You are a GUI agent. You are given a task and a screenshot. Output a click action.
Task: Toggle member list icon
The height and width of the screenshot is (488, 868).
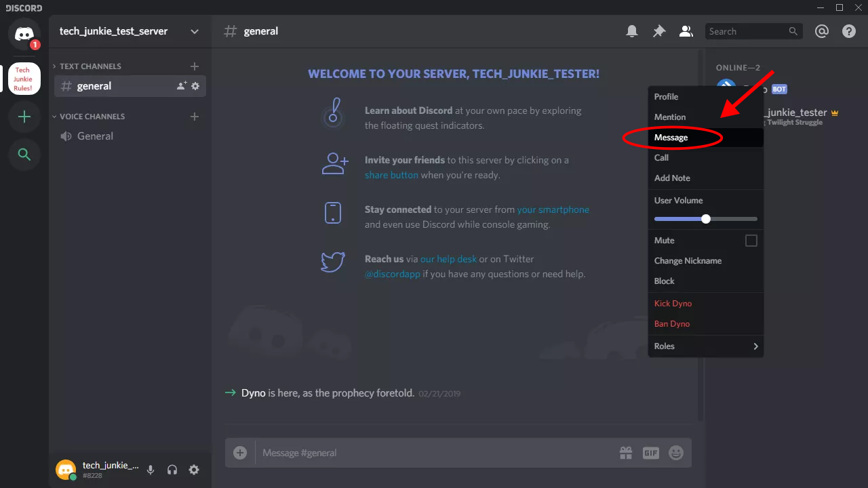pyautogui.click(x=686, y=31)
